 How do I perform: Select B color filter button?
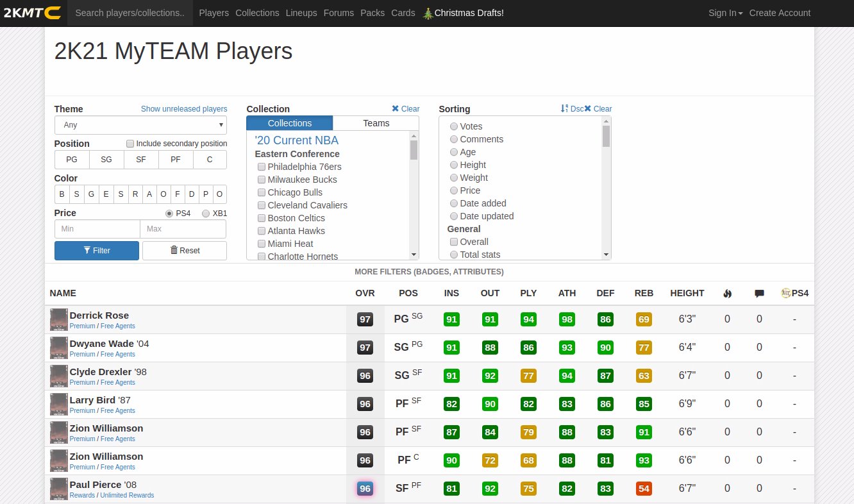click(x=62, y=194)
